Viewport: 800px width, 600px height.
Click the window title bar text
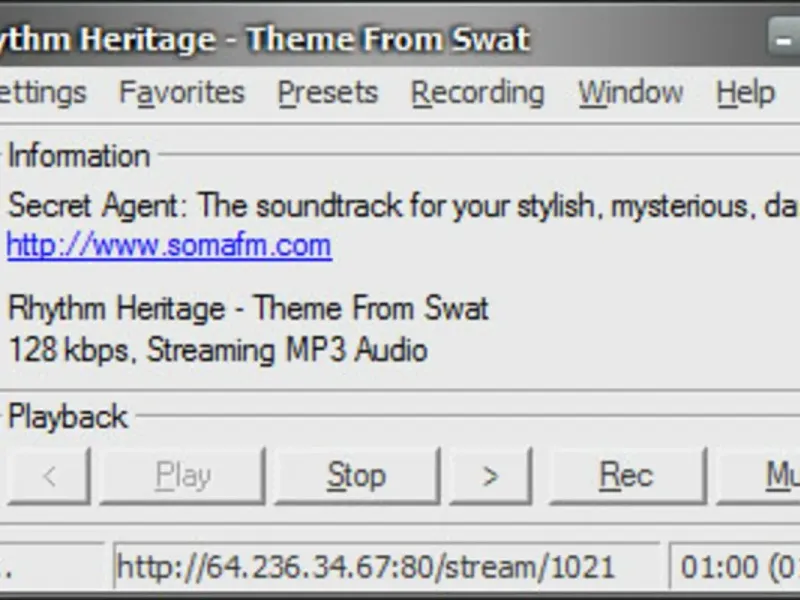click(265, 39)
